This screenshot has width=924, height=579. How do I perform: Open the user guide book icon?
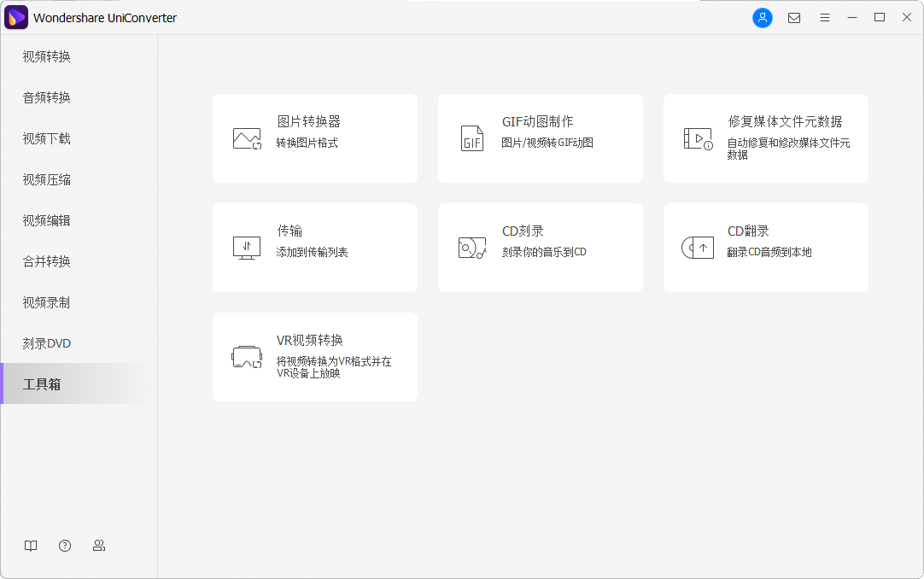(x=31, y=546)
